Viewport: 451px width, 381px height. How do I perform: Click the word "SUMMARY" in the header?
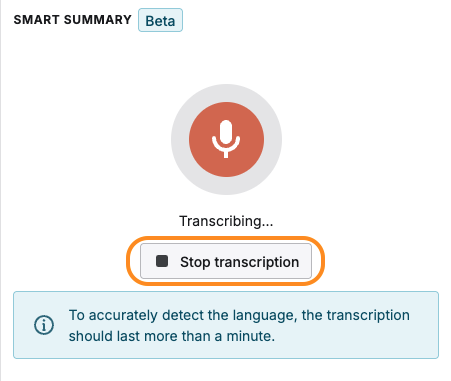98,20
